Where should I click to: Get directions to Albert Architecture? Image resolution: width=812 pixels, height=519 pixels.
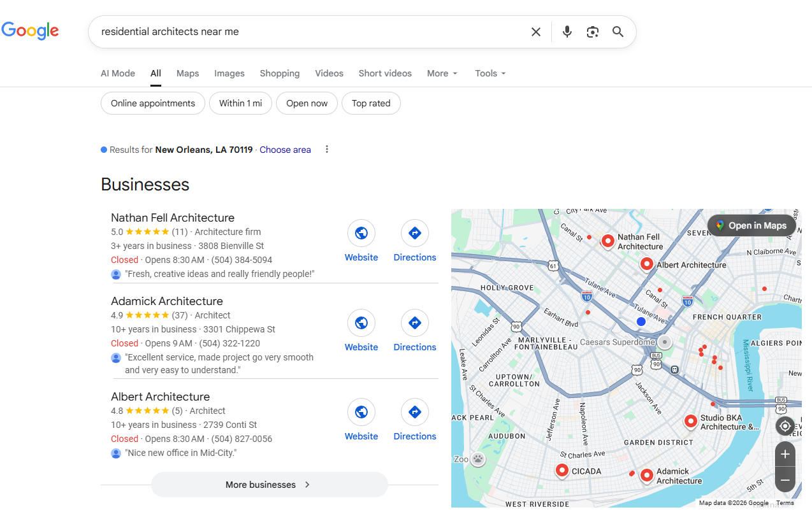[x=415, y=412]
